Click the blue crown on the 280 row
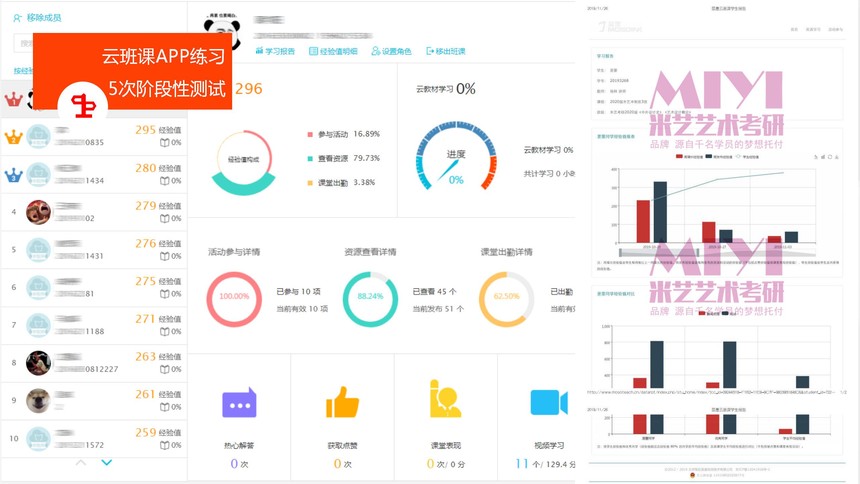Image resolution: width=860 pixels, height=484 pixels. pos(13,175)
